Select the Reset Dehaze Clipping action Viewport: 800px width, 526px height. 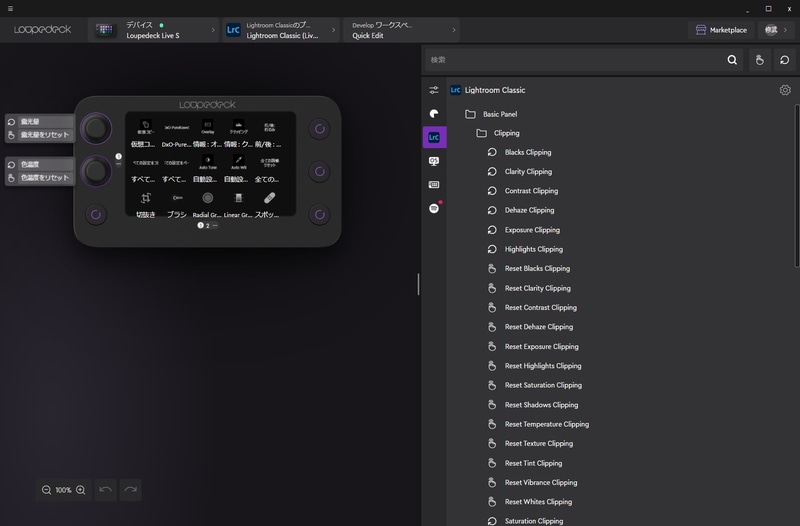point(539,327)
